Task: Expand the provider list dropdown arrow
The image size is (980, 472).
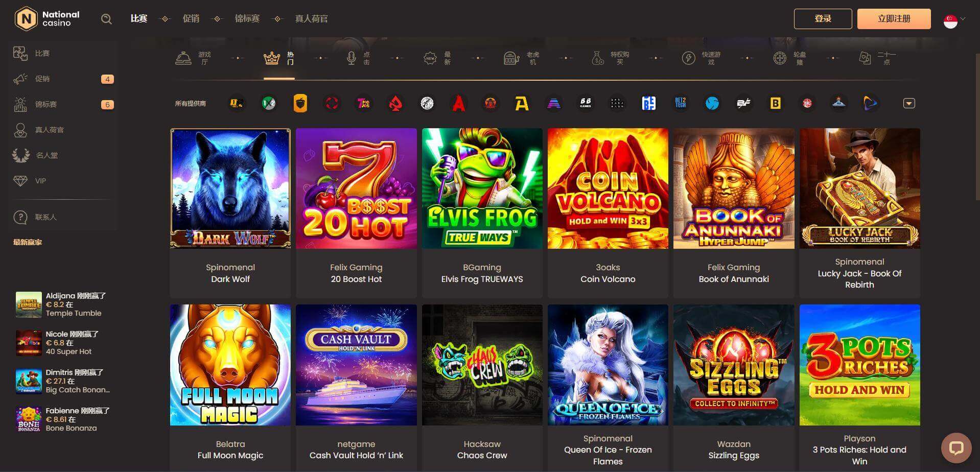Action: pos(909,103)
